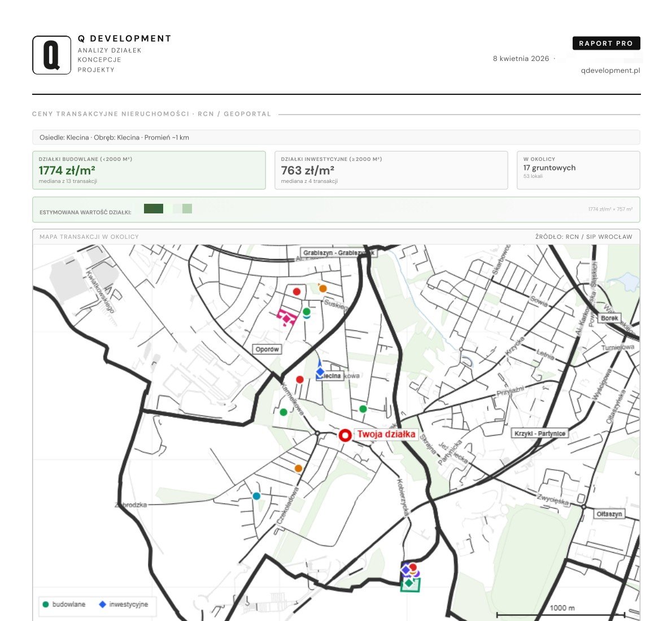Image resolution: width=672 pixels, height=621 pixels.
Task: Click the Turniejowa street label
Action: (618, 347)
